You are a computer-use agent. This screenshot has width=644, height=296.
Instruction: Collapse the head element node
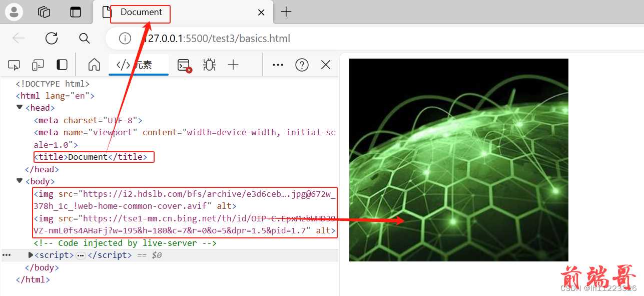pyautogui.click(x=20, y=107)
